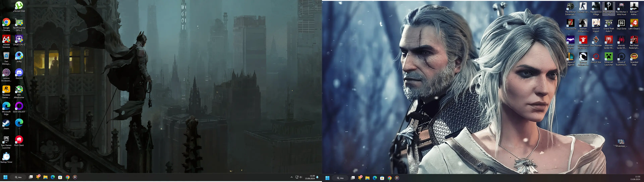Select the CPUID CPU-Z shortcut

[x=19, y=40]
